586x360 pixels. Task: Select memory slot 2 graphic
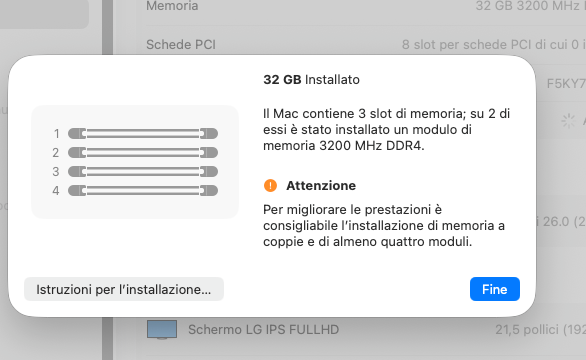[143, 153]
